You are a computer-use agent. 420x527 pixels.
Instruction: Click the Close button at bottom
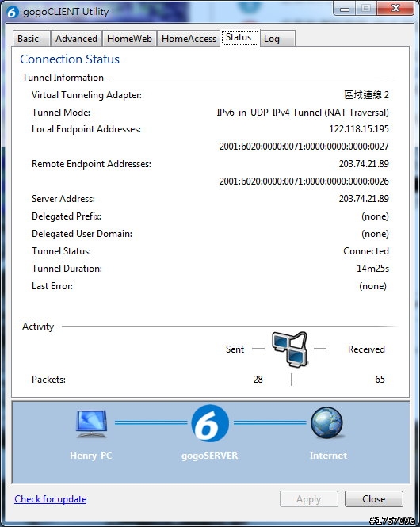373,499
